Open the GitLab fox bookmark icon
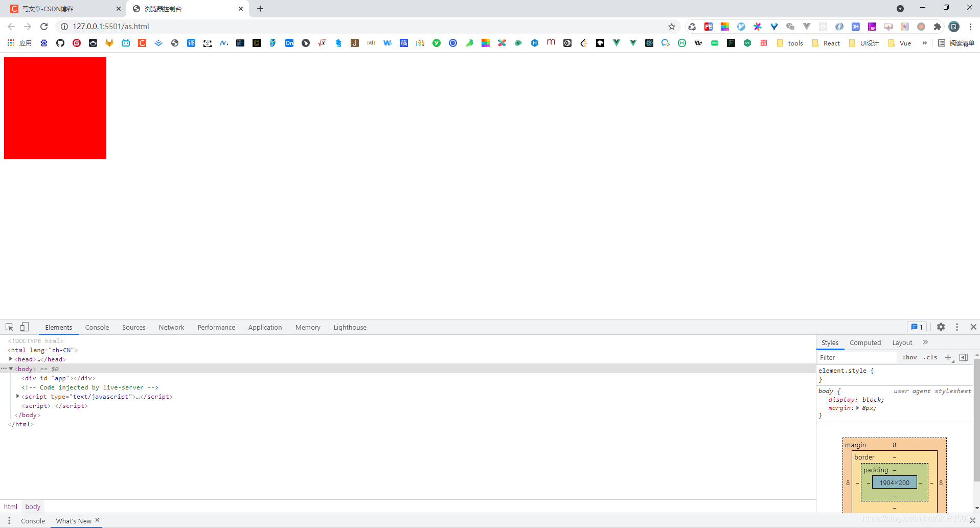The image size is (980, 528). pos(109,43)
